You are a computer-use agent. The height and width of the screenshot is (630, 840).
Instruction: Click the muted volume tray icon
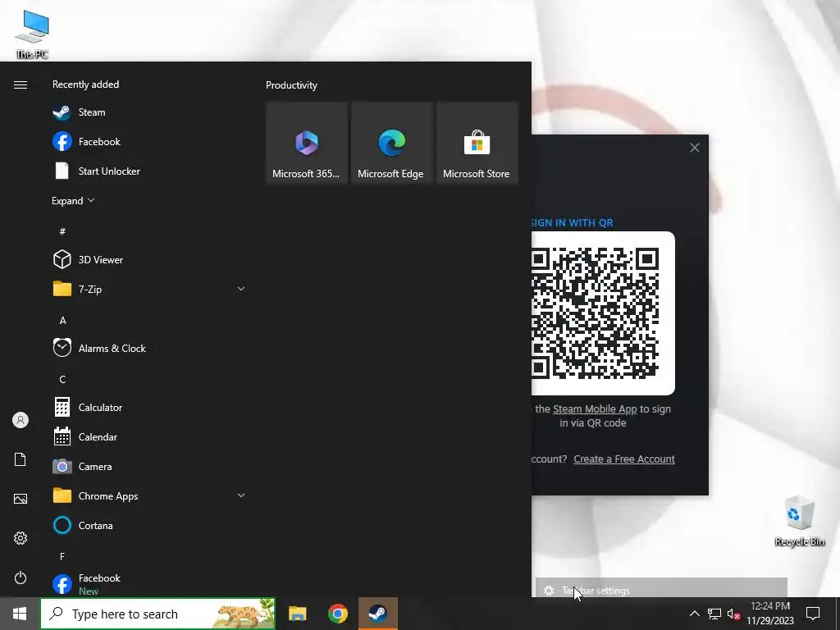coord(733,614)
